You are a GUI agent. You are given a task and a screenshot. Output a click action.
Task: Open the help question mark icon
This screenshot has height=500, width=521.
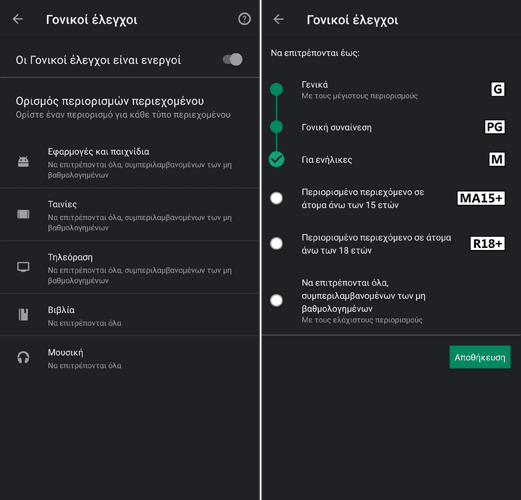tap(244, 19)
